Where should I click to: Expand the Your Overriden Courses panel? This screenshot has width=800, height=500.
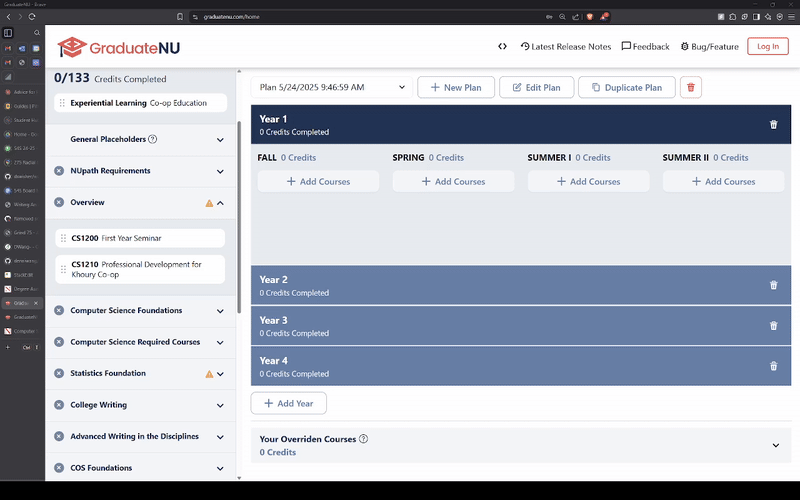[775, 445]
